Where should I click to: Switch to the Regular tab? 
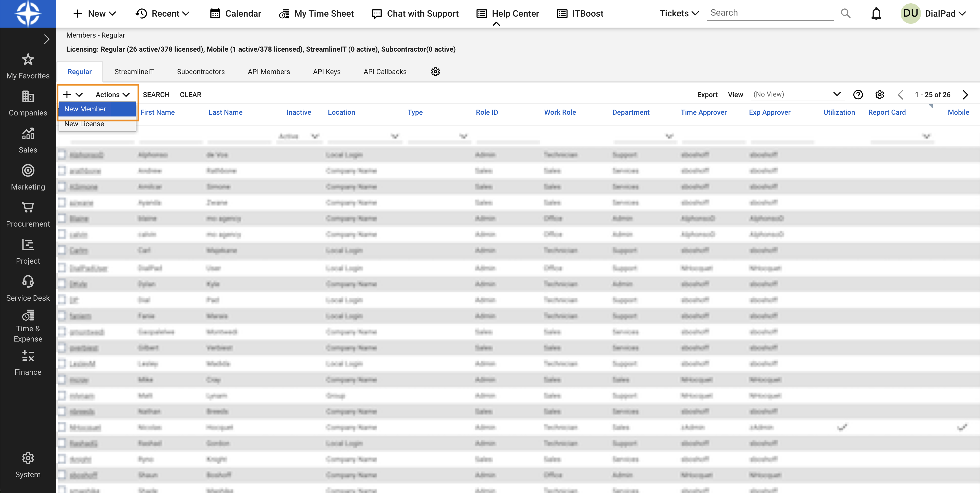(x=80, y=72)
